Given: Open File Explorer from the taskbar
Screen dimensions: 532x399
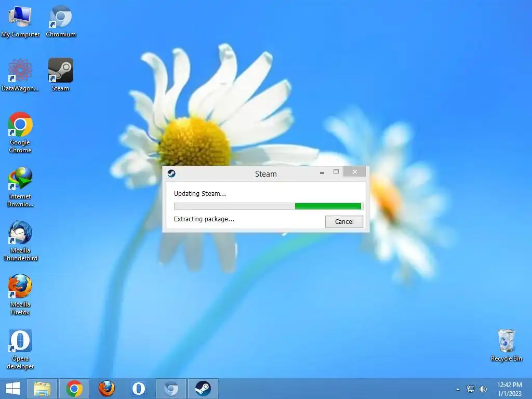Looking at the screenshot, I should (42, 389).
